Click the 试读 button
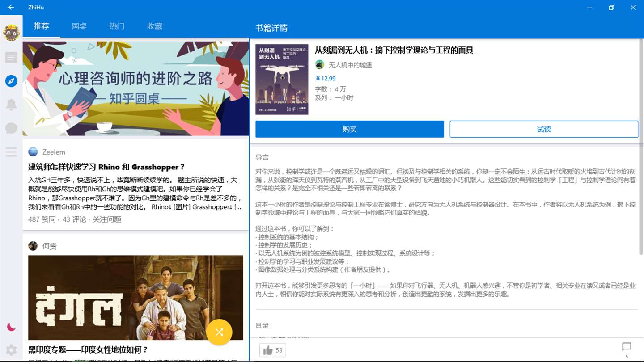The image size is (644, 362). (544, 129)
